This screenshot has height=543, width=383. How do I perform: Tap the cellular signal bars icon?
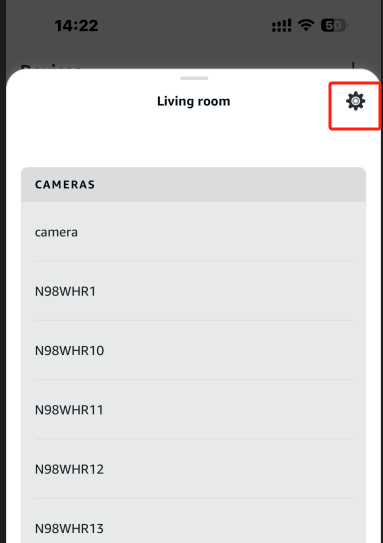pyautogui.click(x=282, y=26)
